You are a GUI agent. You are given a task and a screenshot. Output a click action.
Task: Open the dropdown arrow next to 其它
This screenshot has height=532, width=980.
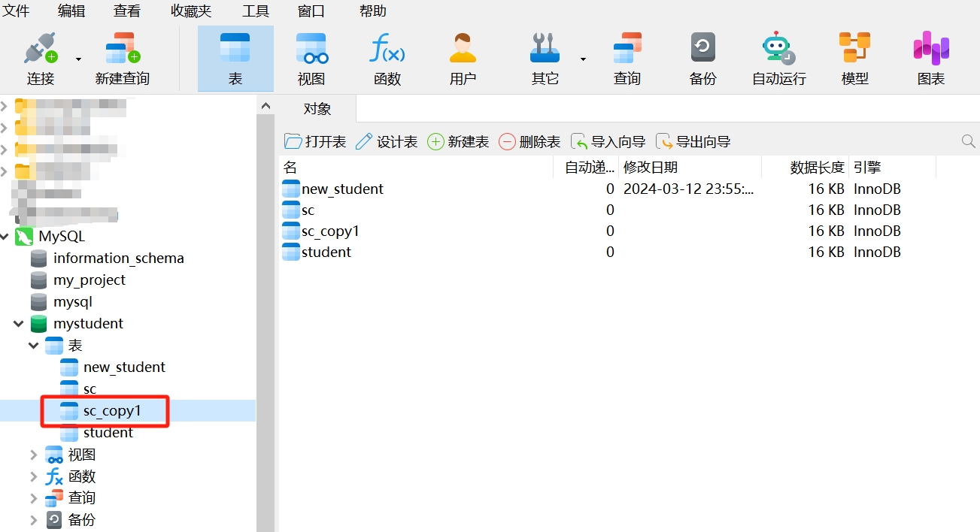(x=583, y=59)
